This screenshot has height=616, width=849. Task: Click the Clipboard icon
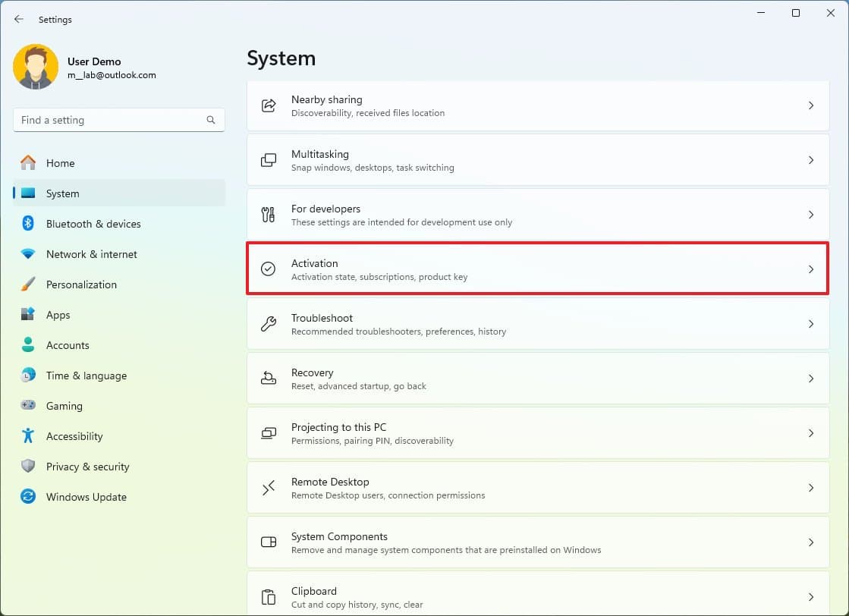point(269,597)
